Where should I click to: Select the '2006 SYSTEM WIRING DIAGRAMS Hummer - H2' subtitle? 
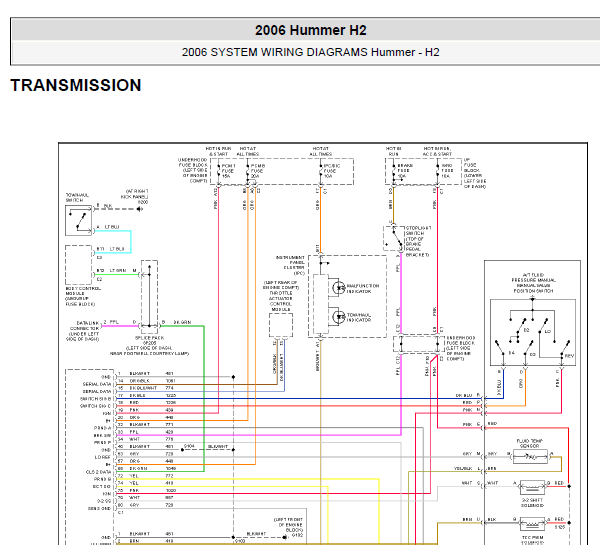pos(310,52)
